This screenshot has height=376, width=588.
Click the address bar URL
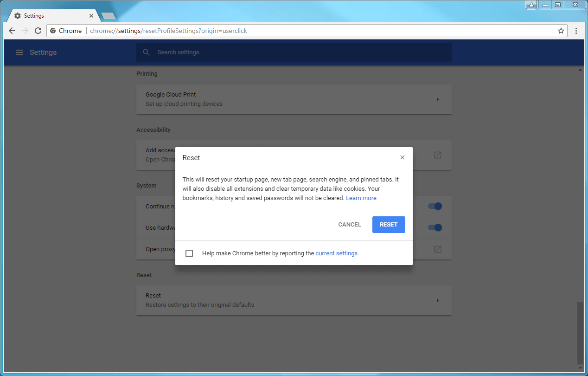[x=169, y=31]
